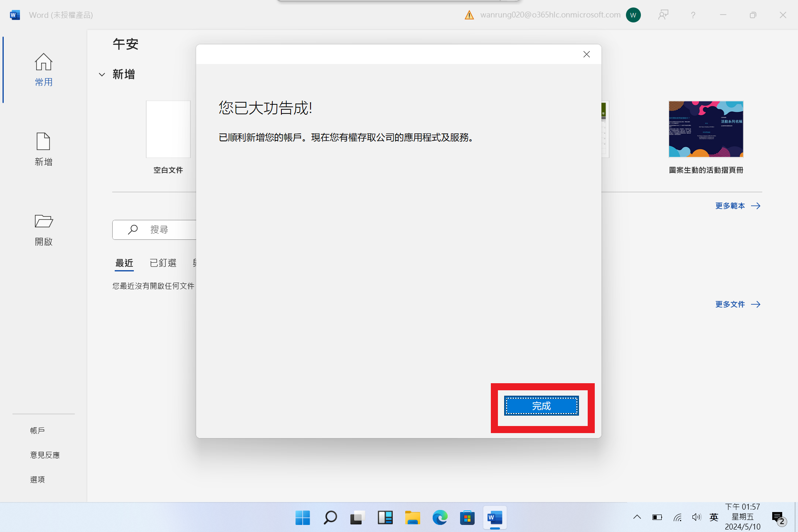The width and height of the screenshot is (798, 532).
Task: Show hidden tray icons chevron
Action: [x=637, y=517]
